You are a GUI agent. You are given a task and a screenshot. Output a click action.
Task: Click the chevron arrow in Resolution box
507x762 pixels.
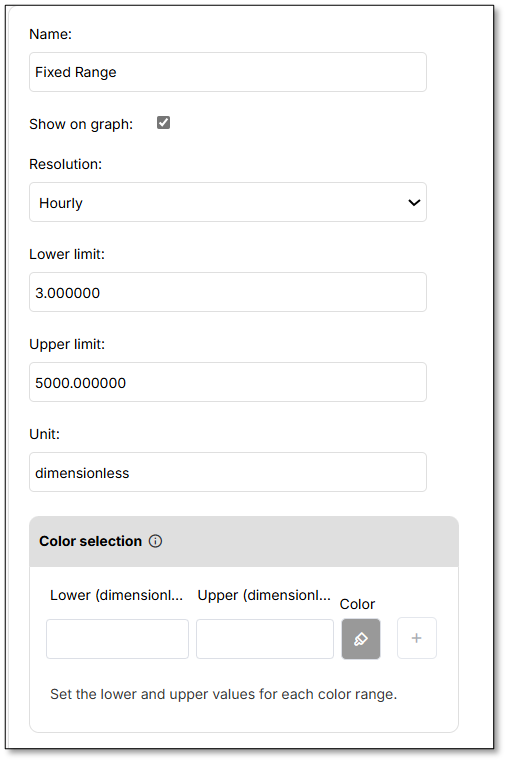tap(414, 202)
